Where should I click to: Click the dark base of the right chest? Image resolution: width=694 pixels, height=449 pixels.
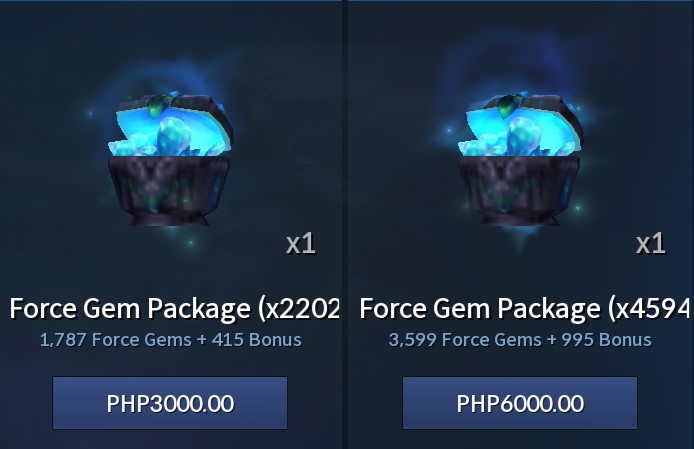click(x=519, y=190)
